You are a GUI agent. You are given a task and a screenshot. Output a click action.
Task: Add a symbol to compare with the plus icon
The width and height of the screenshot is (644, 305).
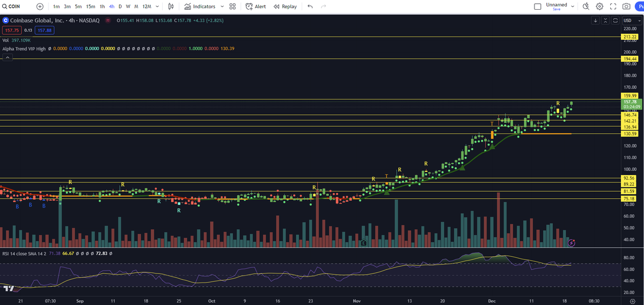point(40,6)
